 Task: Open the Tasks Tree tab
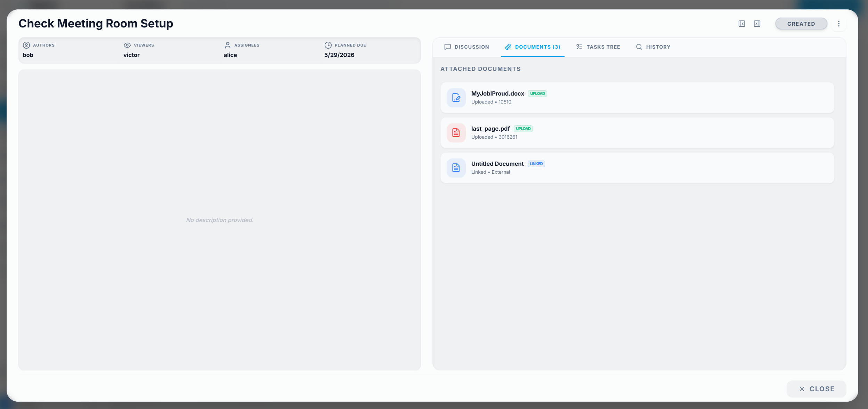point(598,47)
